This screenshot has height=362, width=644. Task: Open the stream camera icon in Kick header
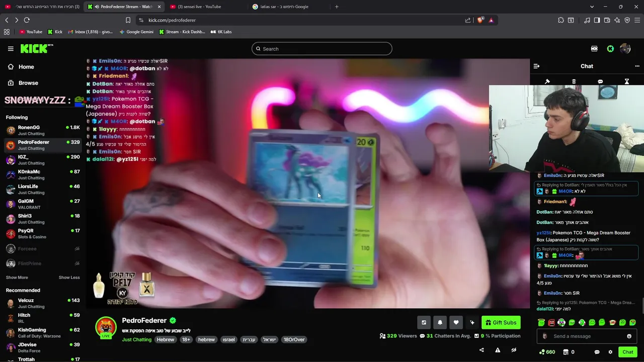[x=594, y=49]
